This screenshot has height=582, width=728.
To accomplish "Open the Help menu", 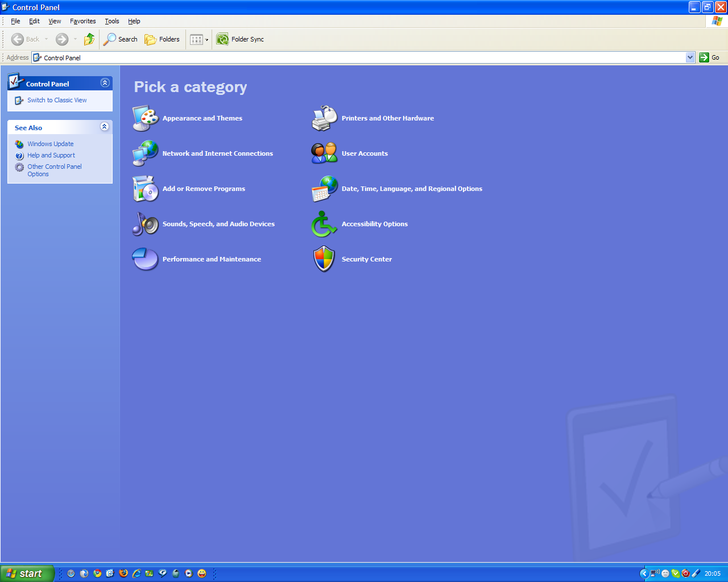I will (134, 21).
